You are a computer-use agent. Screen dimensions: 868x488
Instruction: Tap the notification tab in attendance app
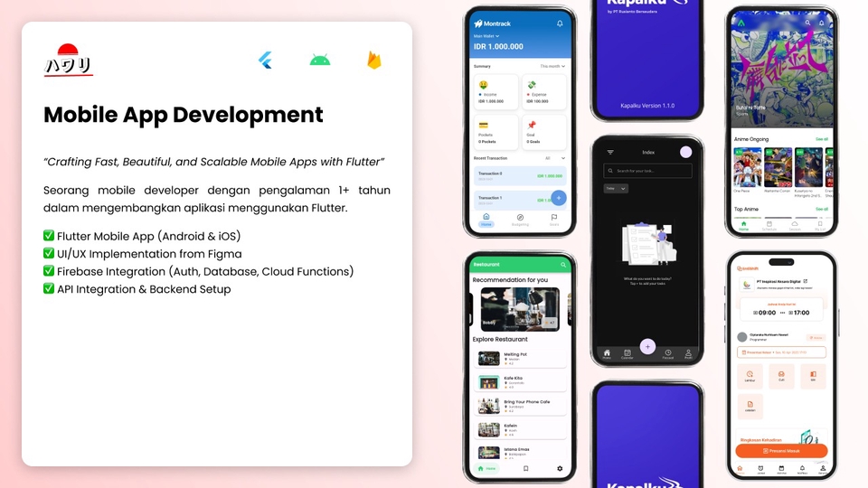click(802, 469)
